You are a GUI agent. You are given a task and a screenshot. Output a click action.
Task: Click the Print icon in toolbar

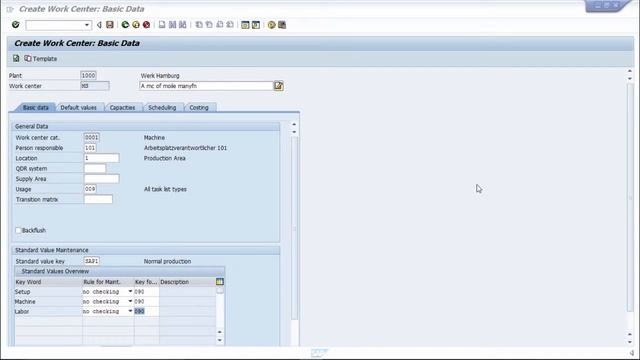click(x=162, y=25)
